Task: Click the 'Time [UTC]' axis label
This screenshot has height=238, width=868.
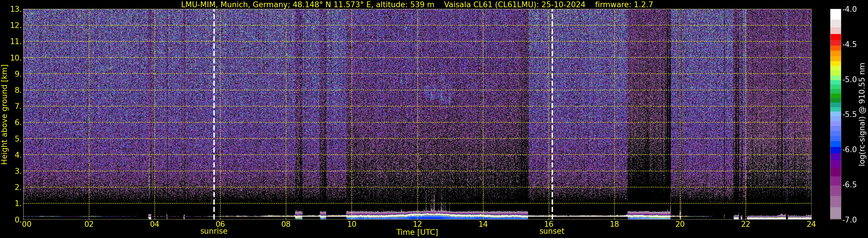Action: point(417,232)
